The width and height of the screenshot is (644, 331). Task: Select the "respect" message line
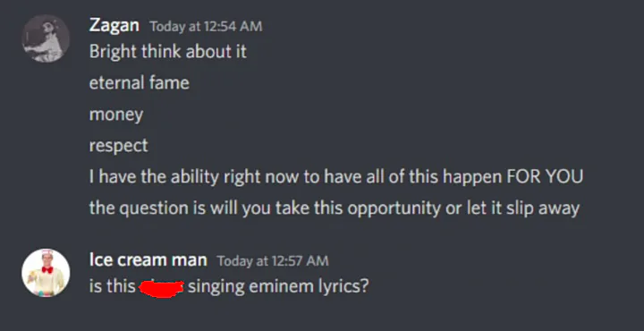click(x=119, y=146)
